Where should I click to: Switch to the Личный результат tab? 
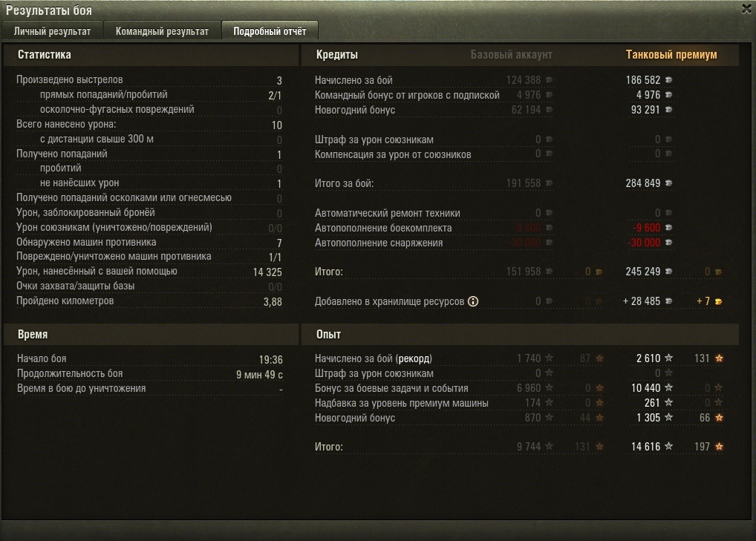pyautogui.click(x=52, y=31)
